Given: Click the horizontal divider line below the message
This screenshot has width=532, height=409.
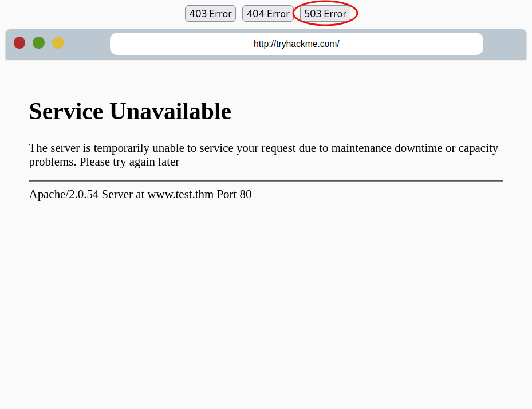Looking at the screenshot, I should point(266,180).
